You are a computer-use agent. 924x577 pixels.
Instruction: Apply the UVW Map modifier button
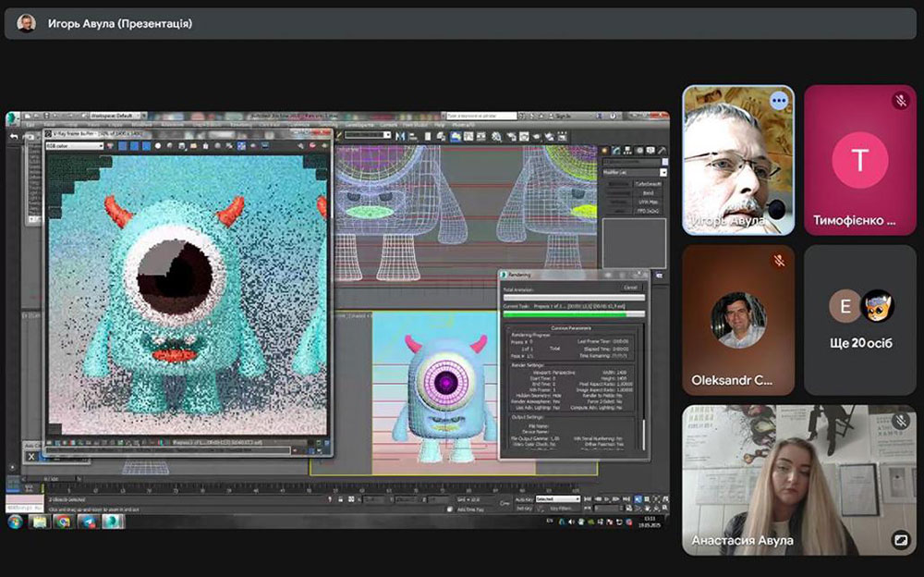(x=649, y=202)
